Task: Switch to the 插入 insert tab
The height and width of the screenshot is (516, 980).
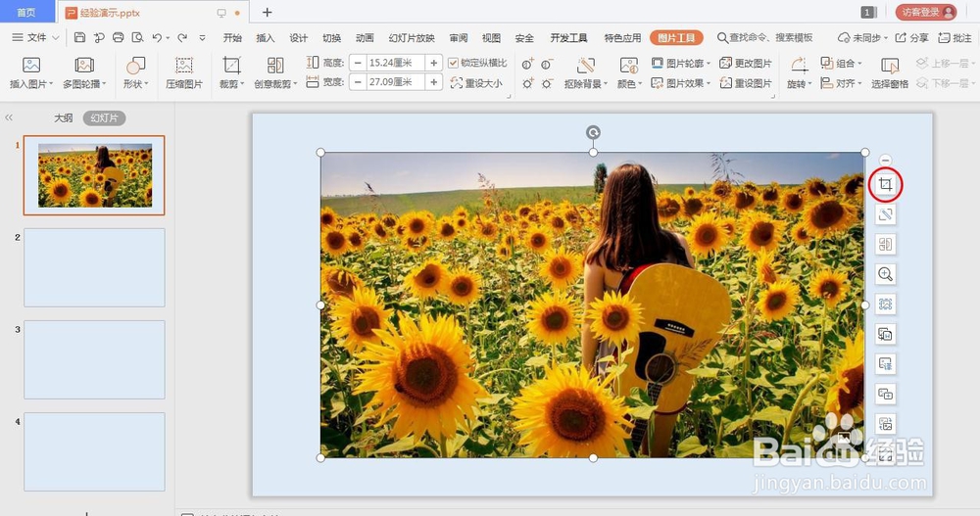Action: pyautogui.click(x=266, y=37)
